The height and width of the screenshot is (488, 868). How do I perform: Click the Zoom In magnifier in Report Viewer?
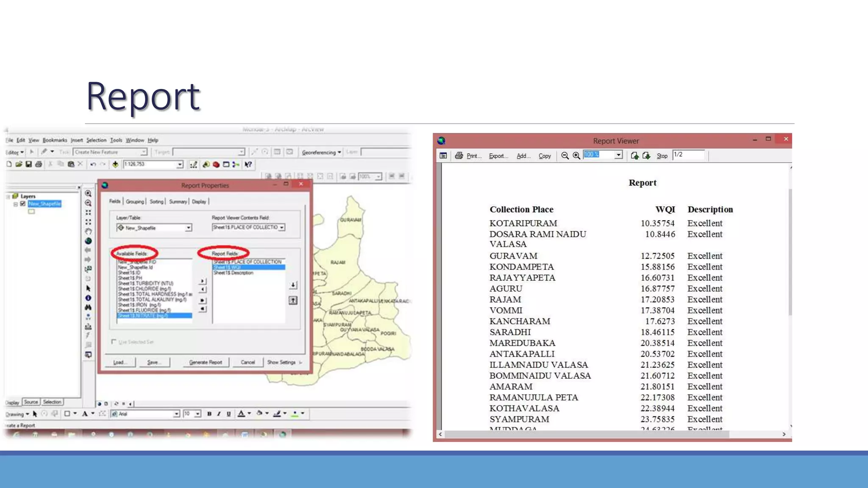tap(576, 155)
